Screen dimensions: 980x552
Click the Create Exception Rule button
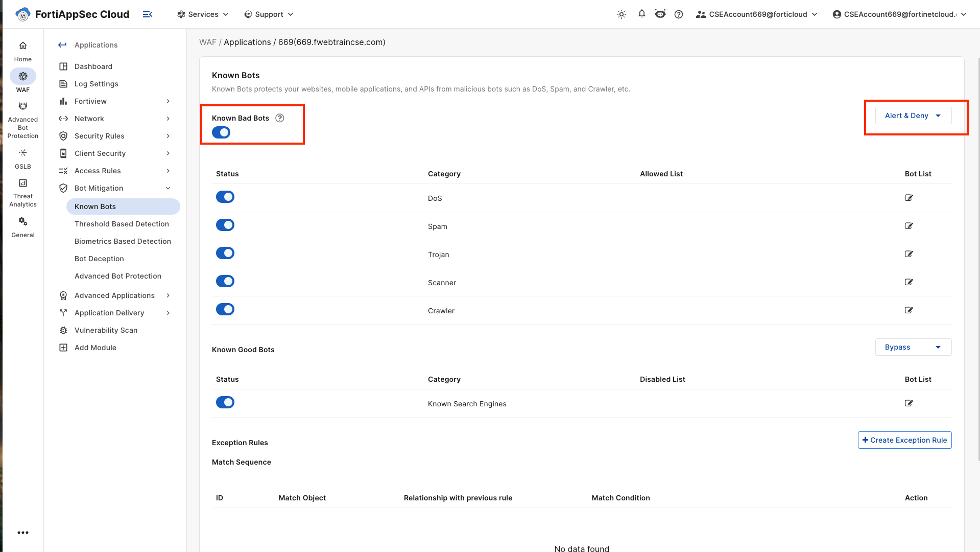point(904,440)
